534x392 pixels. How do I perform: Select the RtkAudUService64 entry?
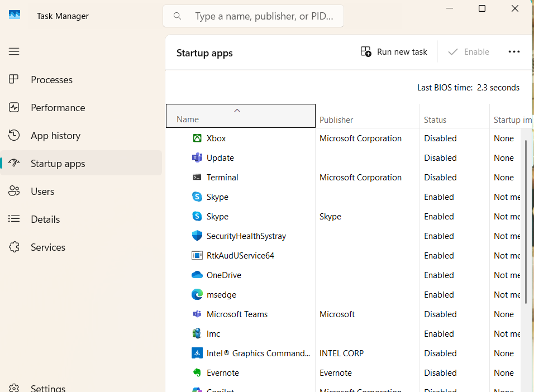pyautogui.click(x=240, y=255)
